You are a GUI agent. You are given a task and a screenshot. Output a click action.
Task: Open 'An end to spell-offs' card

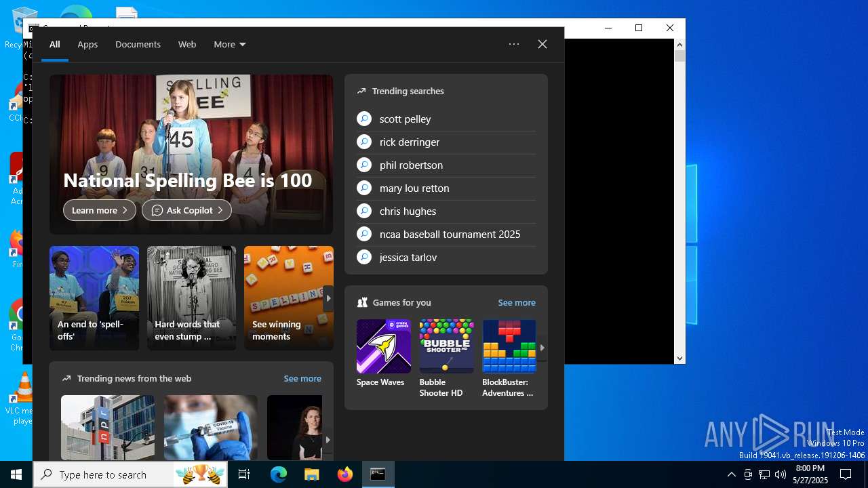pyautogui.click(x=94, y=298)
